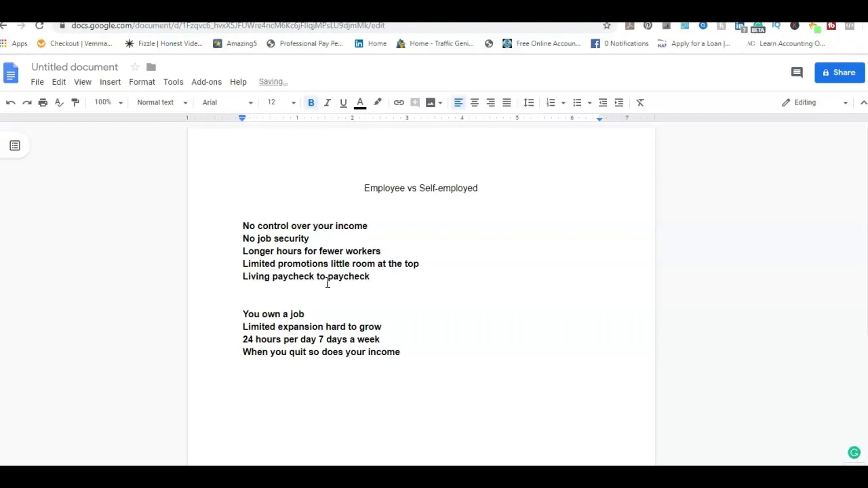
Task: Click the heading Employee vs Self-employed
Action: coord(420,188)
